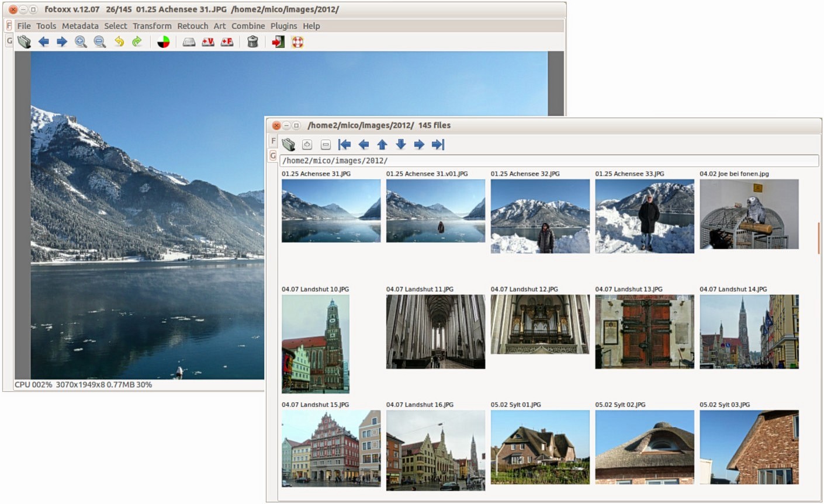
Task: Open help via the lifebuoy icon
Action: [297, 41]
